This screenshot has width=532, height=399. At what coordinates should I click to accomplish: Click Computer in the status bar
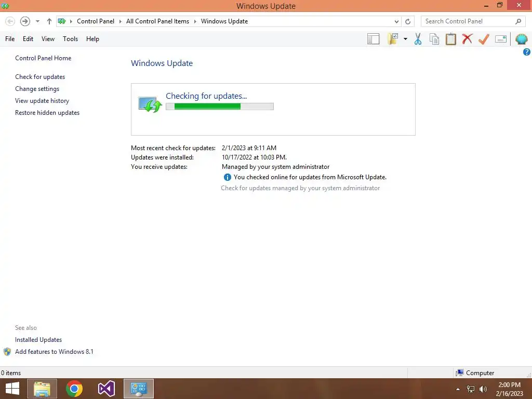(480, 373)
